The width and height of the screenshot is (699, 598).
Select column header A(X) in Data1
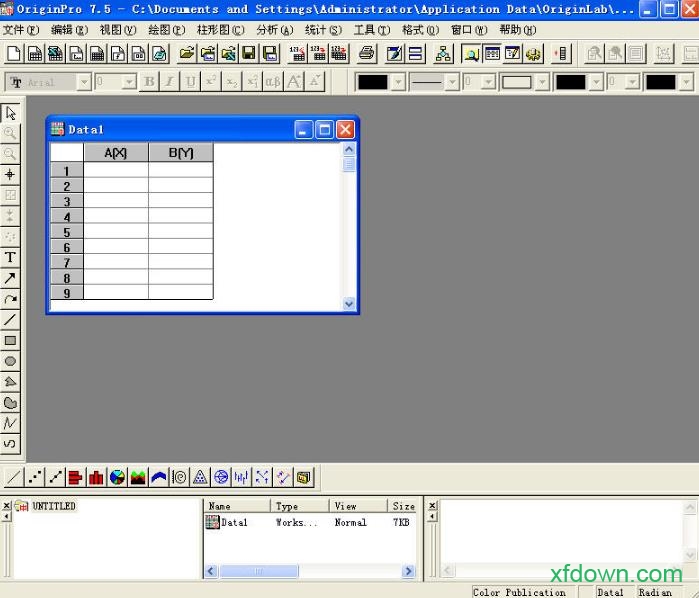coord(116,153)
